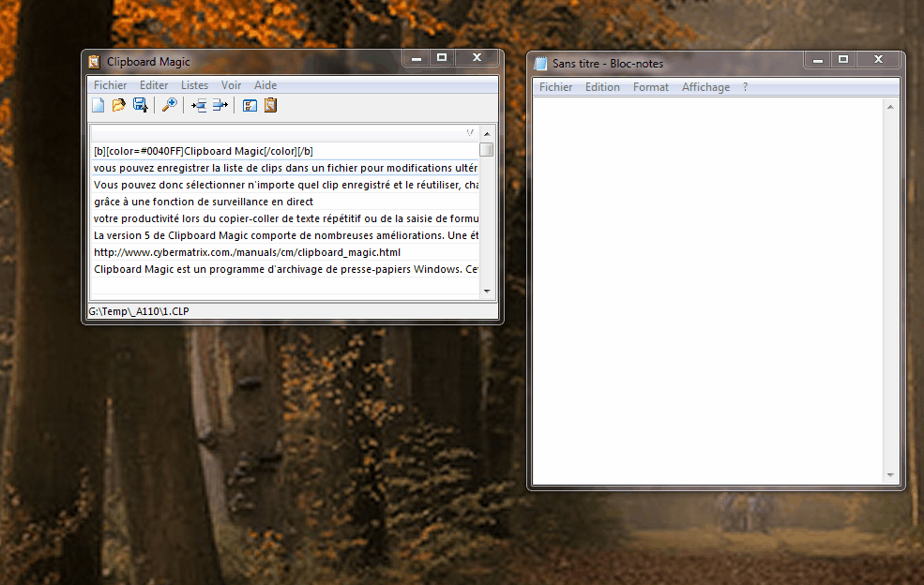Select clip 'Clipboard Magic est un programme d'archivage'
This screenshot has width=924, height=585.
click(284, 269)
